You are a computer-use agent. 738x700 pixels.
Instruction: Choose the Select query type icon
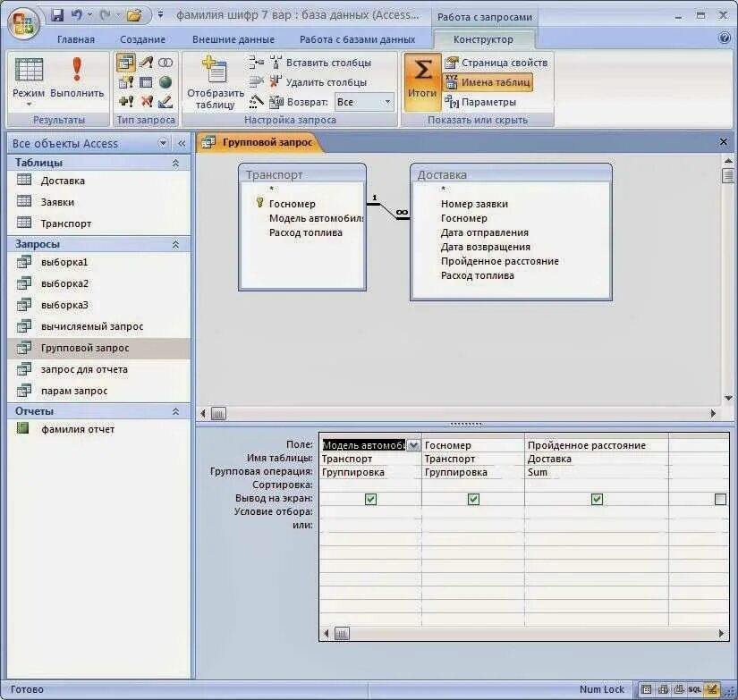[125, 62]
